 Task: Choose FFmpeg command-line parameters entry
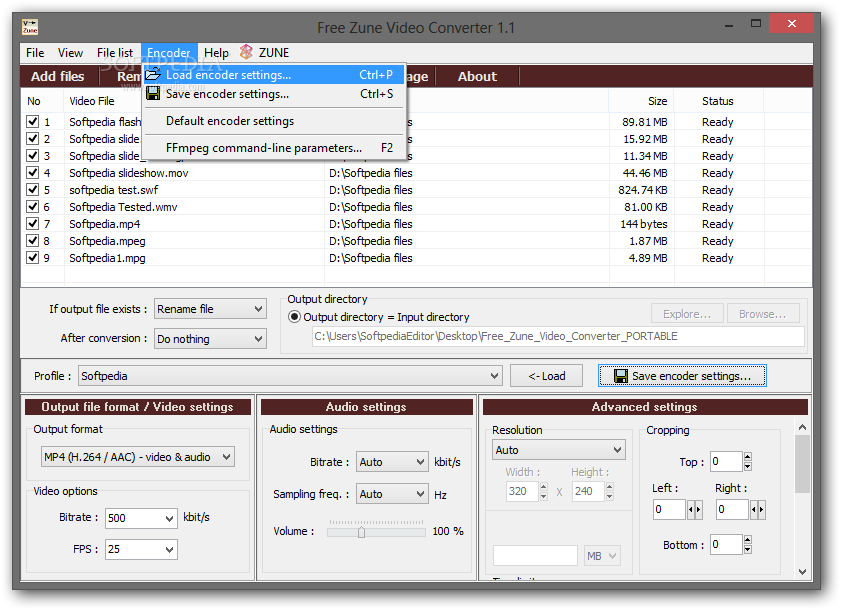click(x=274, y=148)
